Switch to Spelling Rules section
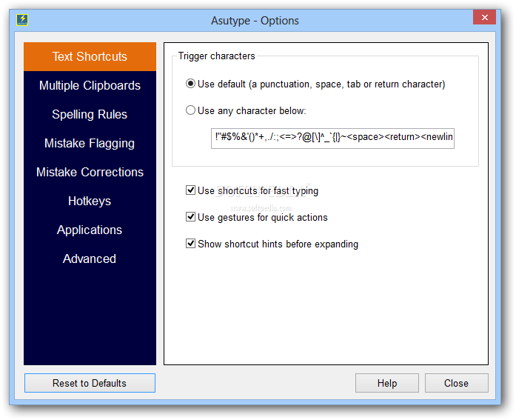The height and width of the screenshot is (420, 516). pyautogui.click(x=90, y=115)
